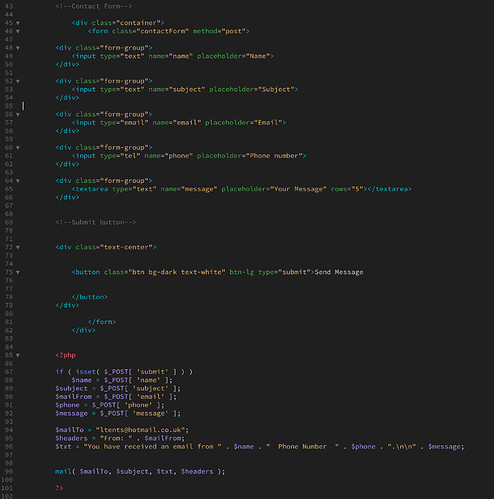Click the isset $_POST 'submit' line
This screenshot has height=499, width=494.
(x=124, y=372)
